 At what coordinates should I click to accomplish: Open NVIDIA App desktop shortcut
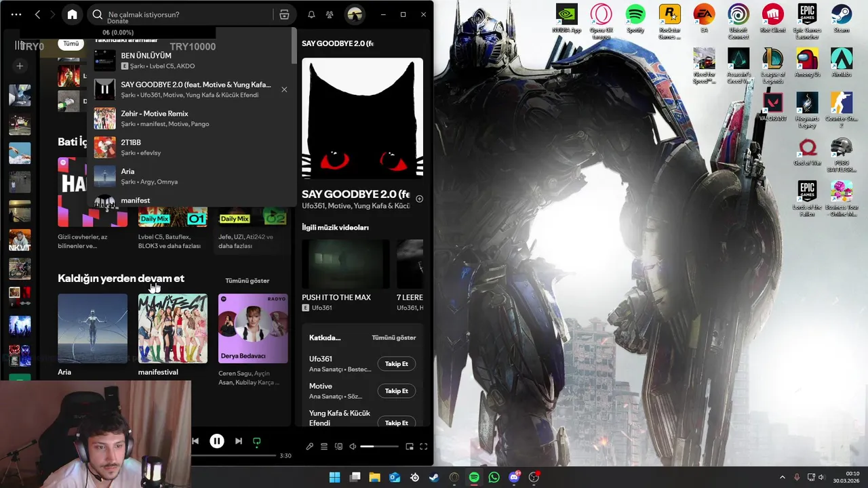tap(566, 19)
